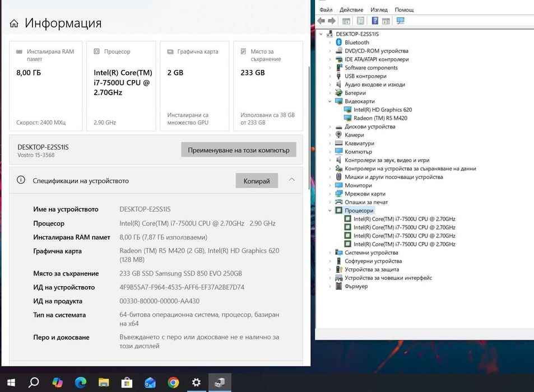
Task: Click show/hide console tree toolbar icon
Action: pyautogui.click(x=346, y=21)
